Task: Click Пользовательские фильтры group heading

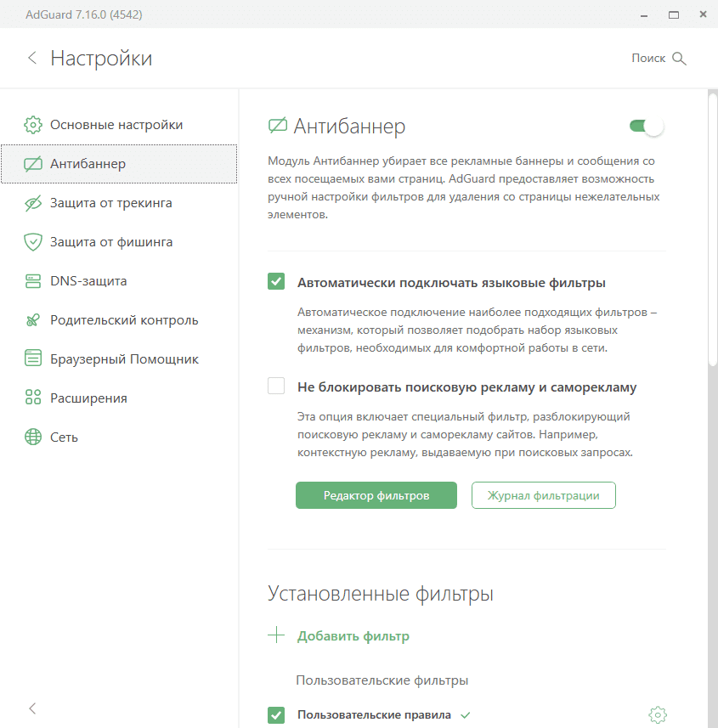Action: [382, 680]
